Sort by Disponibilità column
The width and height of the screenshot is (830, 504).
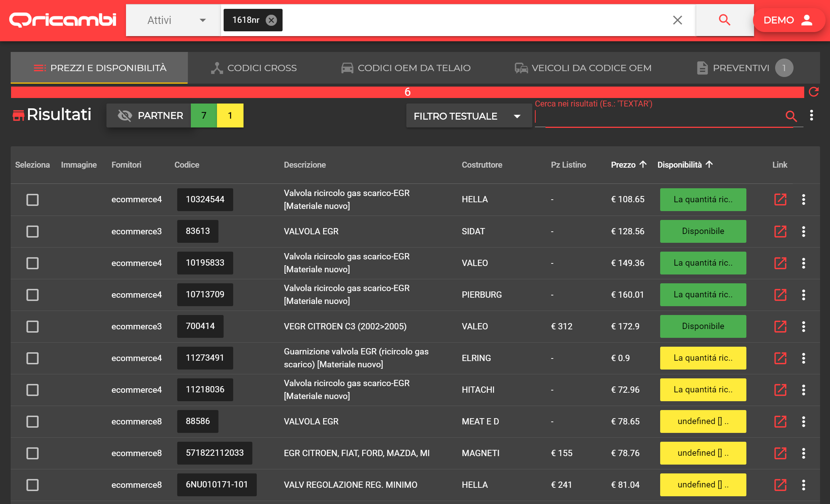pos(685,165)
